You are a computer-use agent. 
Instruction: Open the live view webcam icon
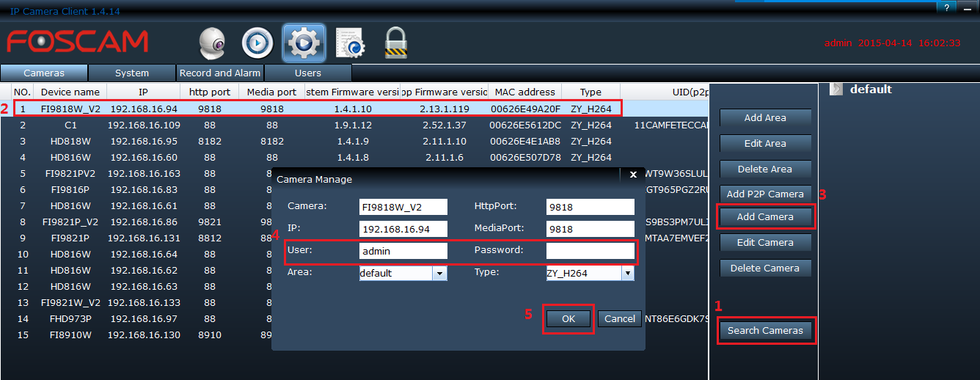(213, 43)
